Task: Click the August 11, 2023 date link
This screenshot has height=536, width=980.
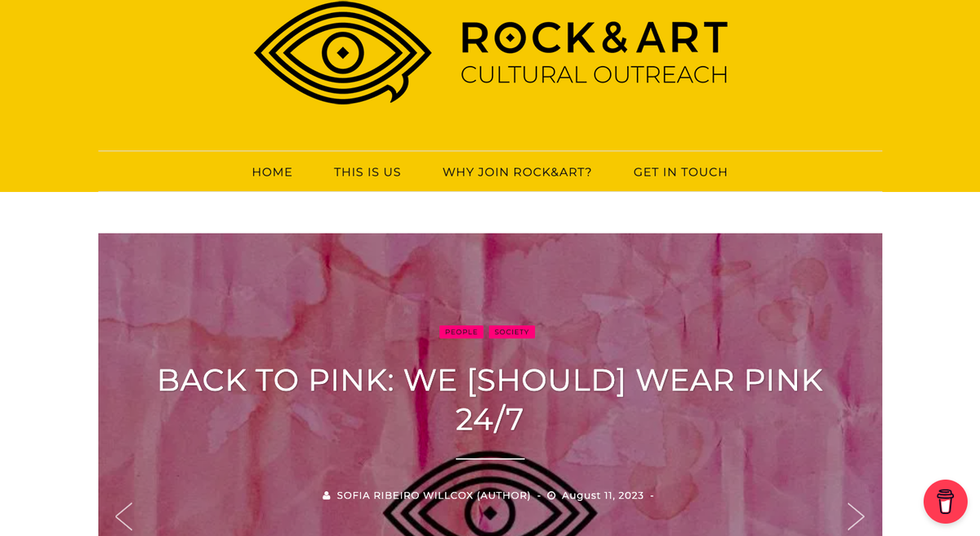Action: (603, 496)
